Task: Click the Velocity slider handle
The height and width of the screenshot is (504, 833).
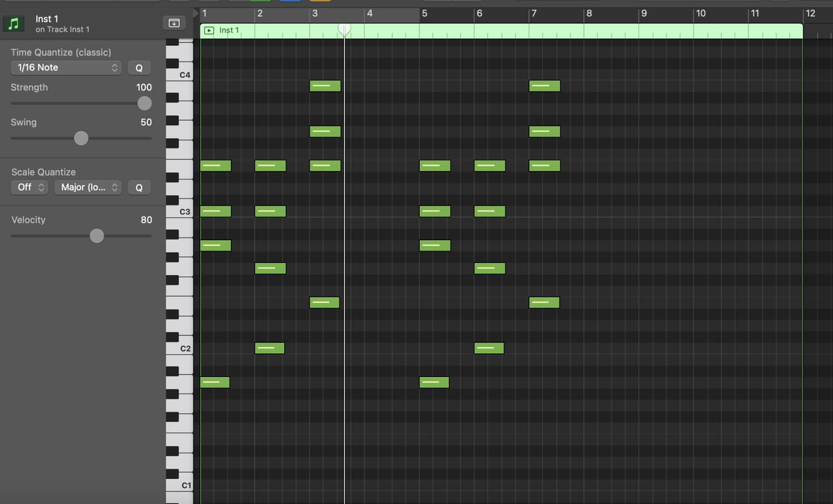Action: pyautogui.click(x=97, y=236)
